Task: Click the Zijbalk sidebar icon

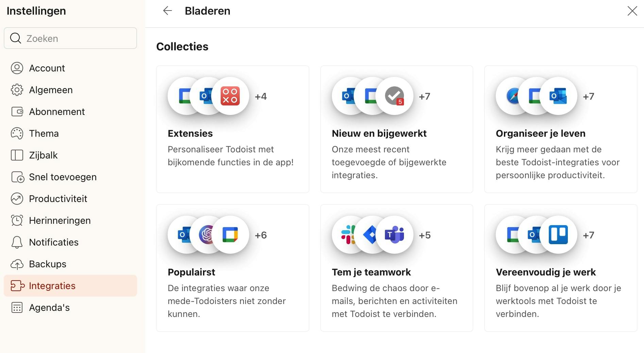Action: point(17,155)
